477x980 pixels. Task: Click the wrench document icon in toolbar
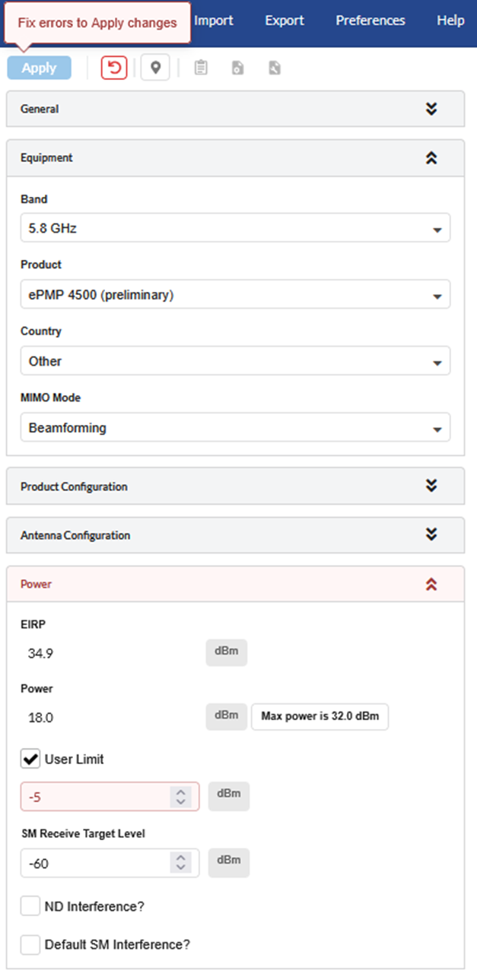coord(275,68)
